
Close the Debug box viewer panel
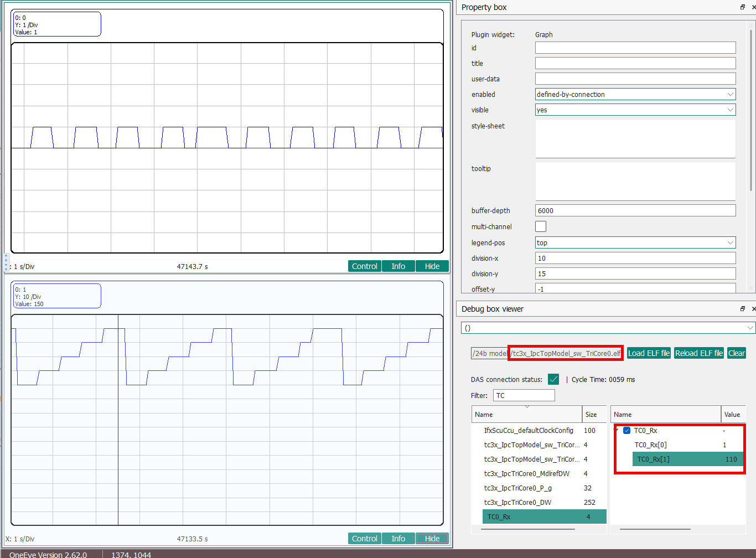pyautogui.click(x=753, y=309)
